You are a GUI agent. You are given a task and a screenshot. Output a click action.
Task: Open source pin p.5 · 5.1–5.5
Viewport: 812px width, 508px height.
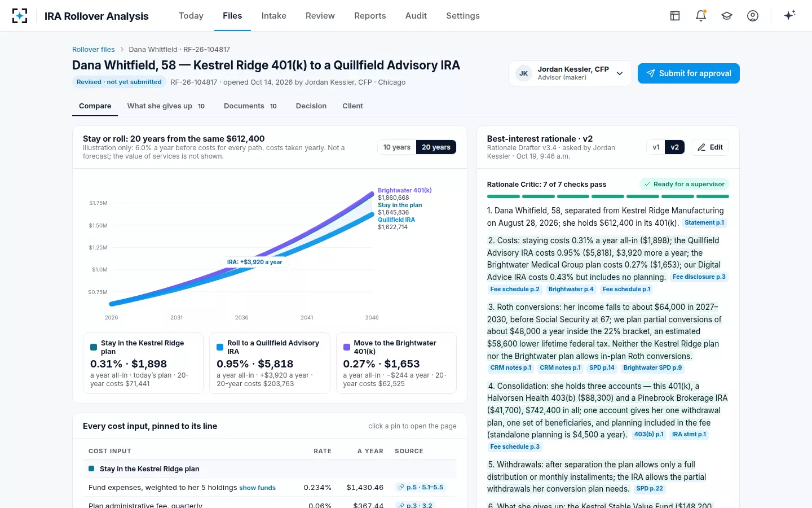[x=421, y=487]
